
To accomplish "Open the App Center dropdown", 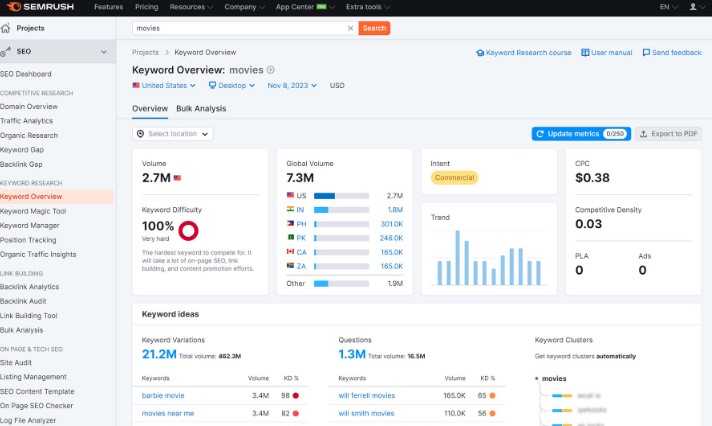I will coord(305,7).
